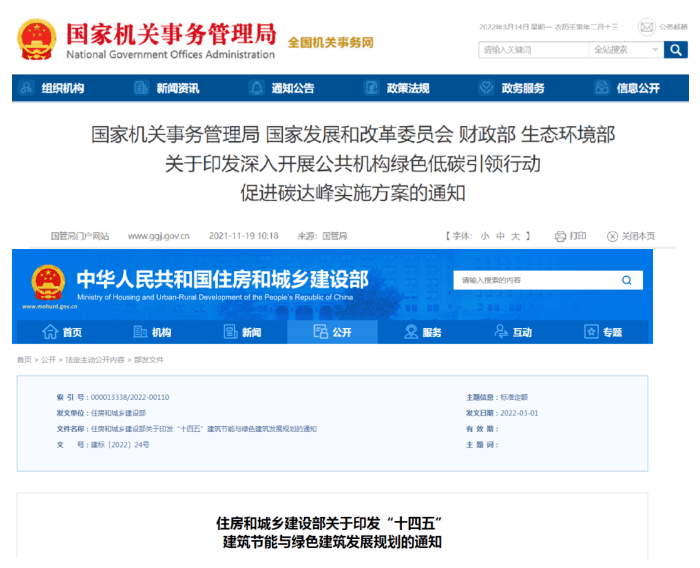This screenshot has width=700, height=568.
Task: Click the index number 000013338/2022-00110
Action: [x=130, y=397]
